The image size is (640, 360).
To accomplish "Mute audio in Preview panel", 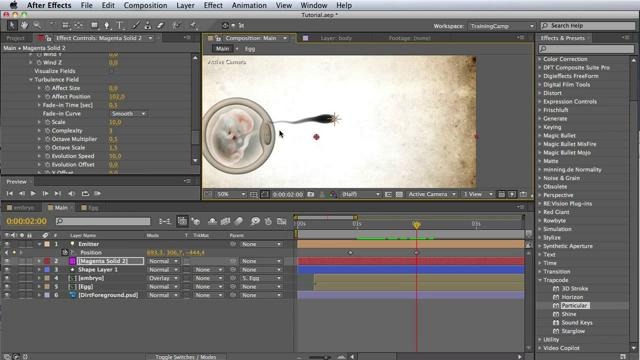I will [x=71, y=193].
